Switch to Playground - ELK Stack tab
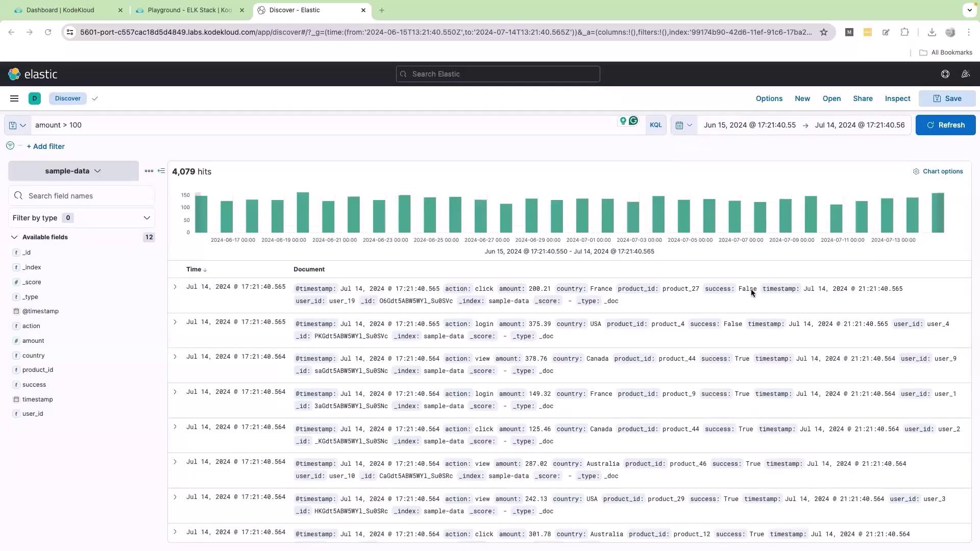The image size is (980, 551). point(189,10)
